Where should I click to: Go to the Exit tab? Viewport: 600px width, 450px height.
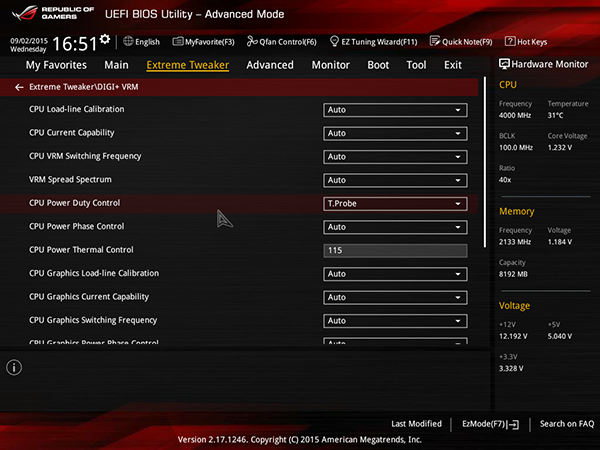[453, 65]
